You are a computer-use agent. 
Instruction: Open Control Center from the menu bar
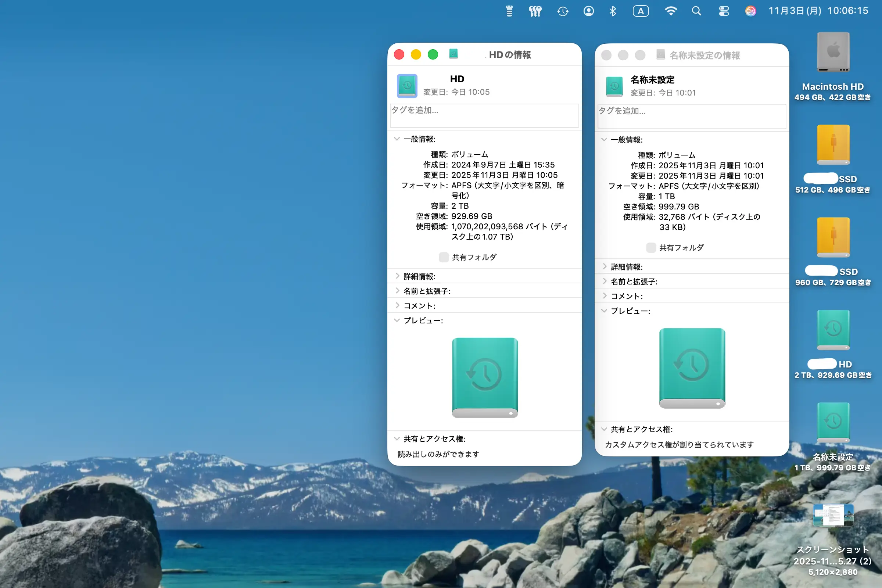(724, 11)
